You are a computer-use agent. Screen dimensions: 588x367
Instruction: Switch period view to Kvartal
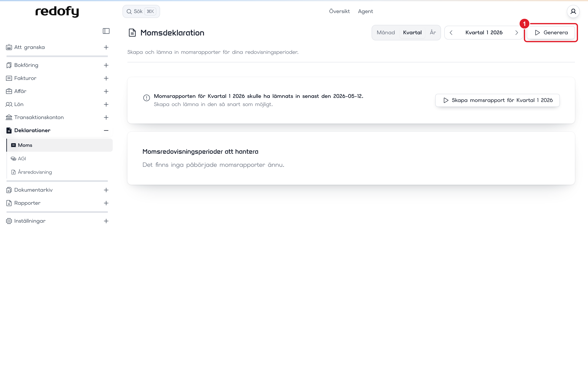pos(412,33)
